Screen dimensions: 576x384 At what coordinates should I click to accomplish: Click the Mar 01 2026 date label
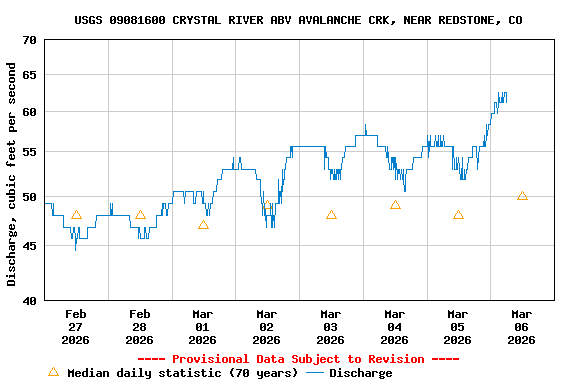203,327
